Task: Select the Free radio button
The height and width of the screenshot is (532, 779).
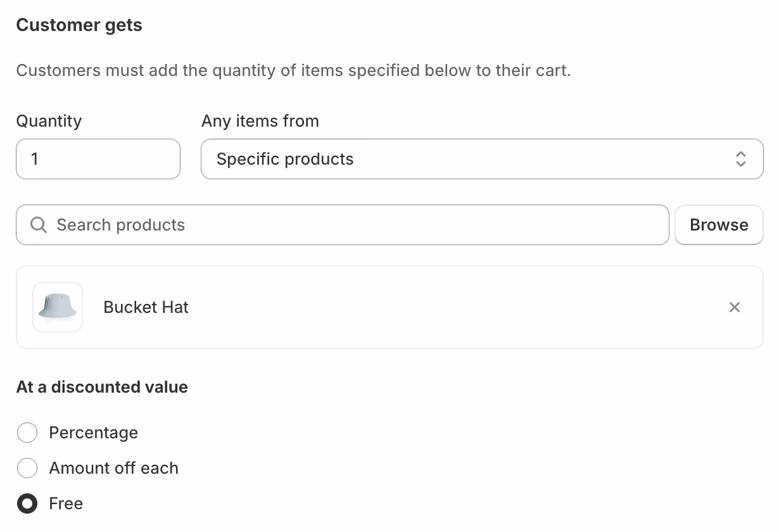Action: click(x=27, y=503)
